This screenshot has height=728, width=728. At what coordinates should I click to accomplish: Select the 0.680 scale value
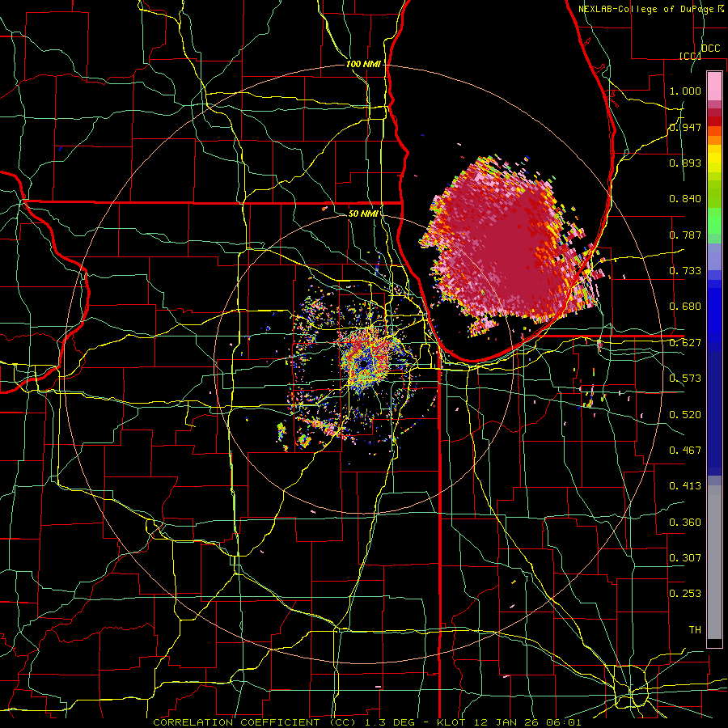pyautogui.click(x=685, y=307)
